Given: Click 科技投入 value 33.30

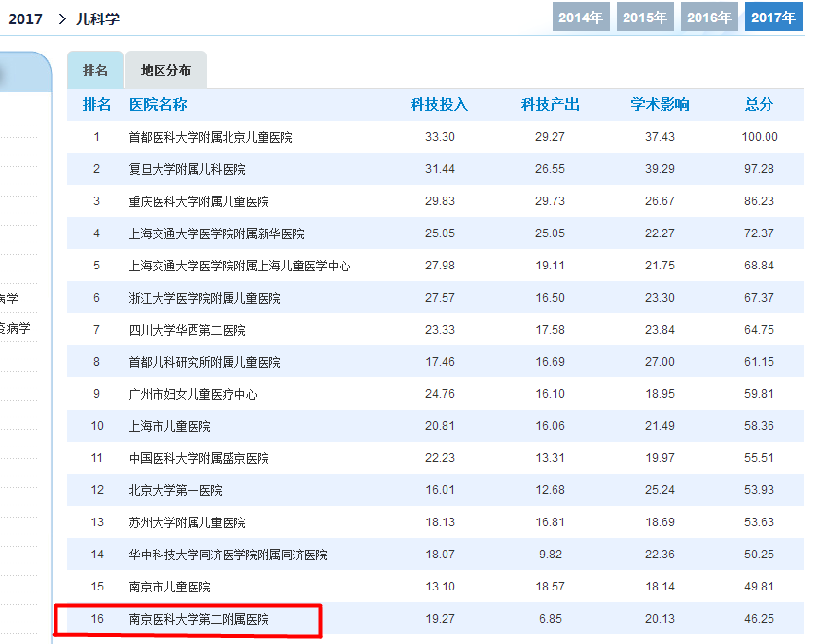Looking at the screenshot, I should [440, 137].
